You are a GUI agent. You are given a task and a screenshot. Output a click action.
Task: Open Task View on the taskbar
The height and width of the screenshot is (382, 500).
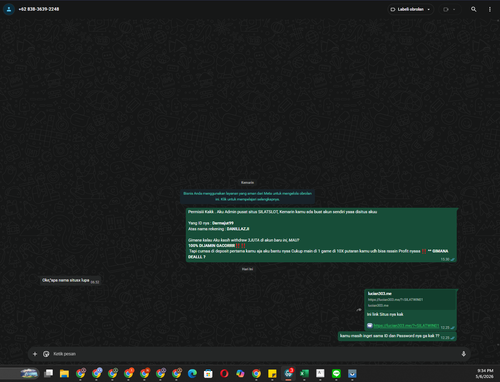click(49, 374)
